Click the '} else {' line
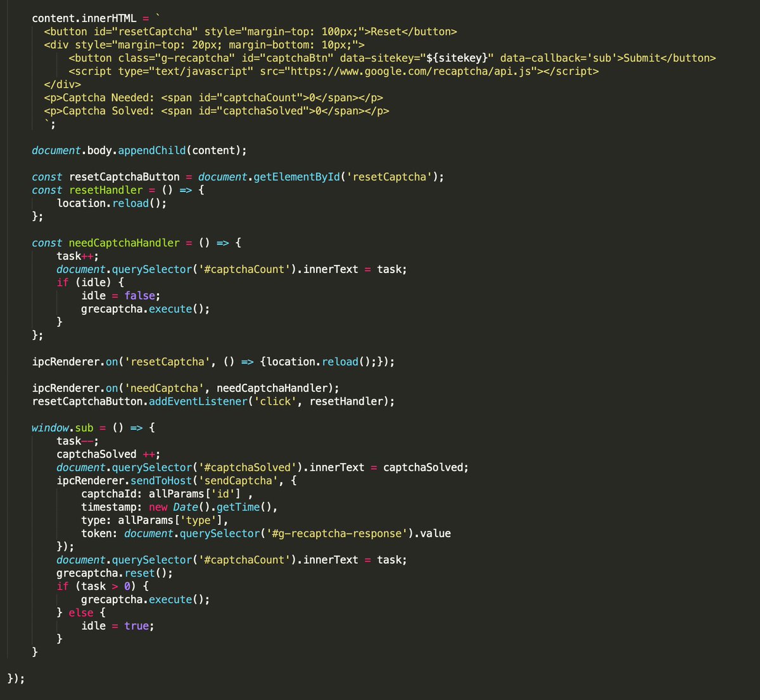The image size is (760, 700). 81,613
